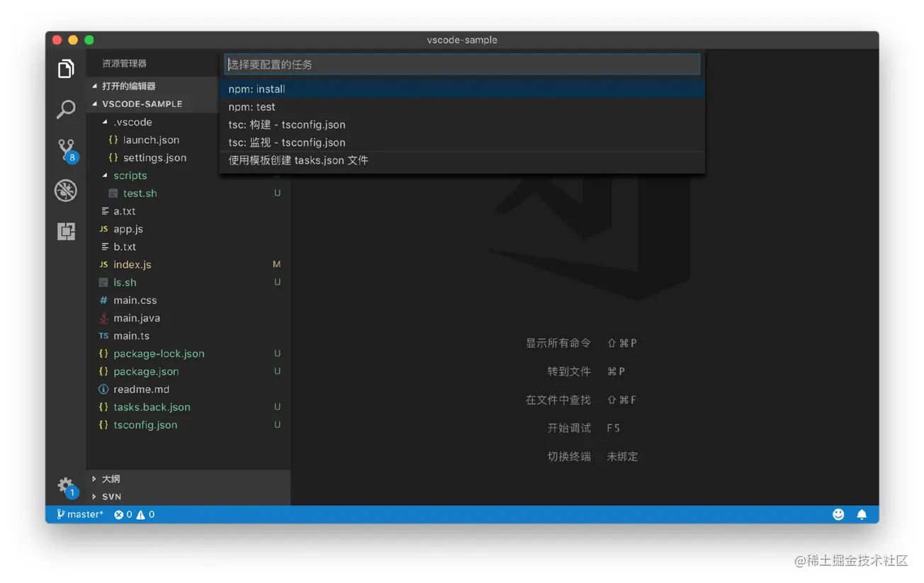Click the errors and warnings count
Screen dimensions: 924x583
point(135,514)
